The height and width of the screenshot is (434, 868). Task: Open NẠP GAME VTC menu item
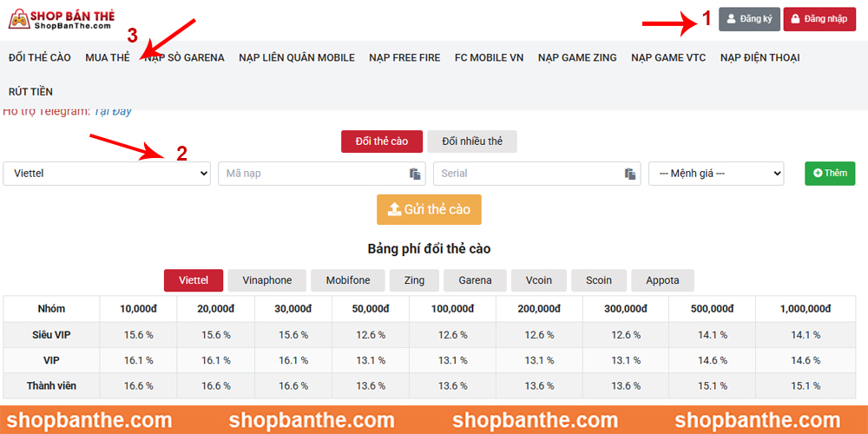[668, 57]
